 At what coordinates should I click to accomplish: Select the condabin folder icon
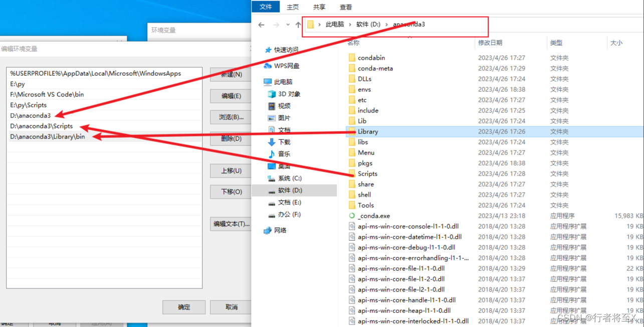pos(352,58)
